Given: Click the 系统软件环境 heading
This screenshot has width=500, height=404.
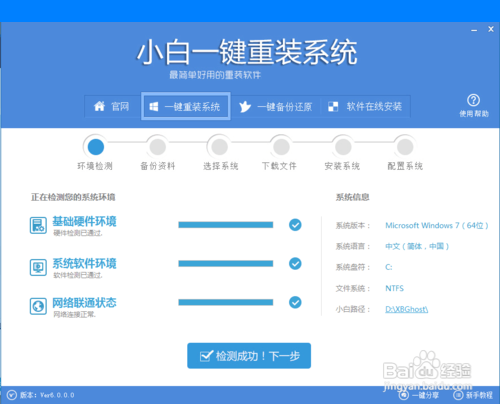Looking at the screenshot, I should (x=84, y=263).
